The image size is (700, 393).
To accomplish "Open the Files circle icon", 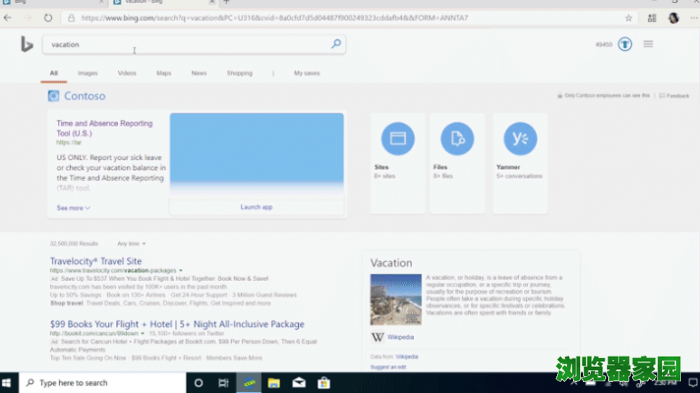I will tap(457, 138).
